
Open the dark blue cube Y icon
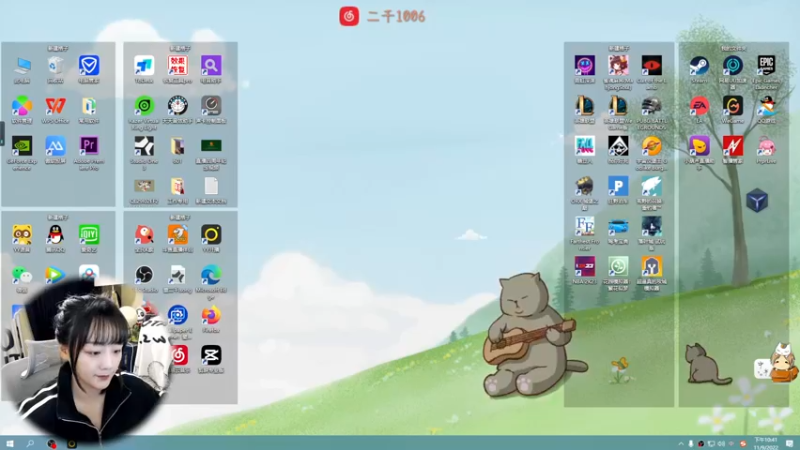757,200
